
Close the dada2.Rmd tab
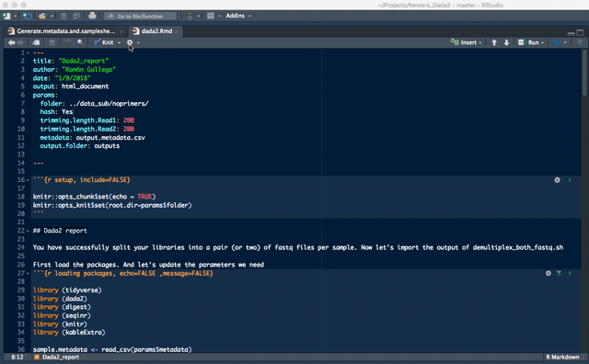(x=176, y=31)
